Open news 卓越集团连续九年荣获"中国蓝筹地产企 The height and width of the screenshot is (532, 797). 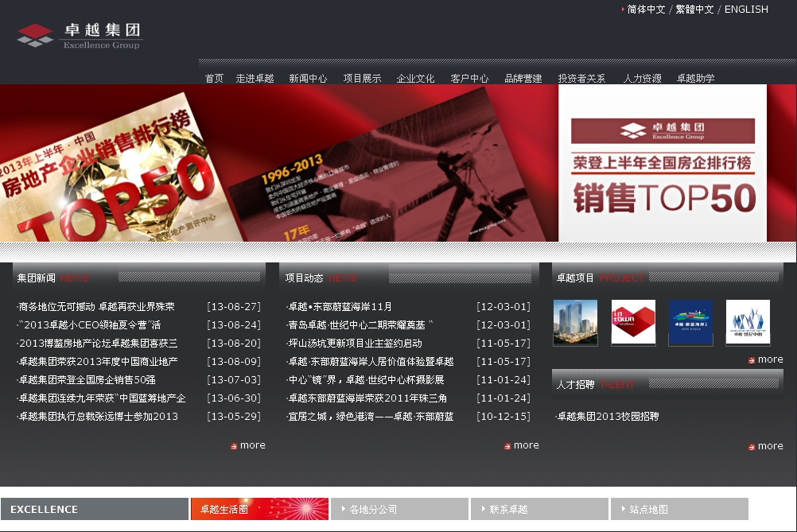point(101,398)
